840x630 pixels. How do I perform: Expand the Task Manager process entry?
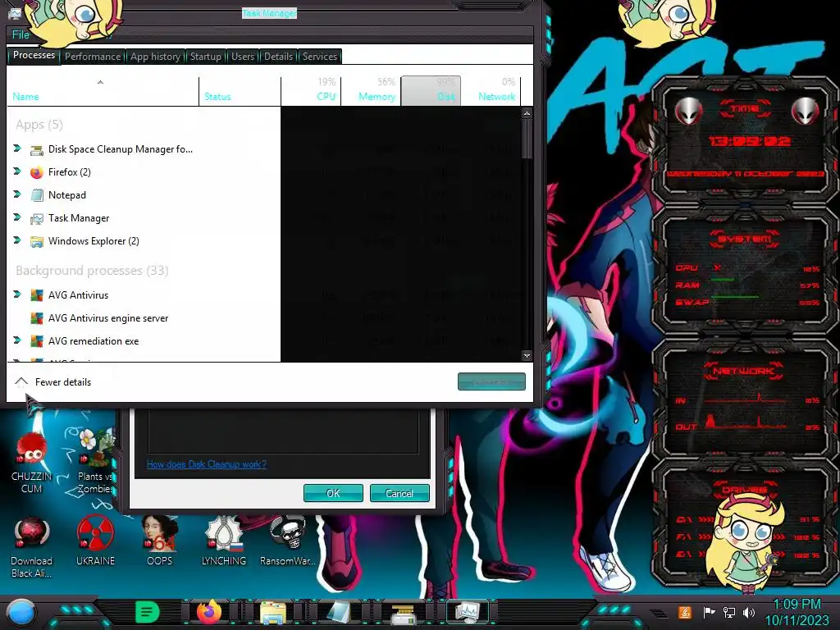coord(17,217)
